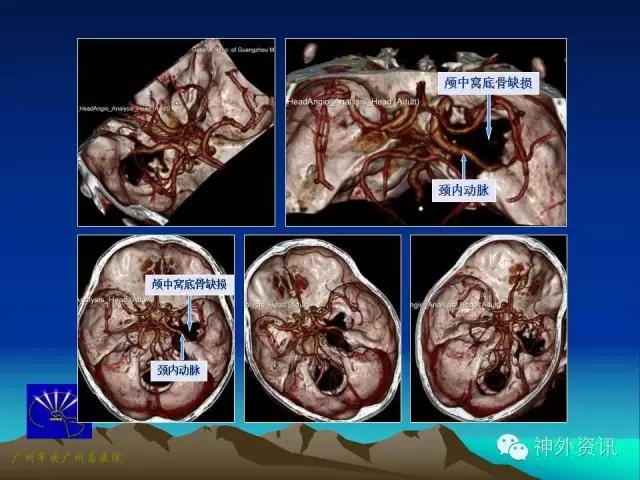Select the 颅中窝底骨缺损 label in the large top-right image
This screenshot has height=480, width=640.
point(488,83)
